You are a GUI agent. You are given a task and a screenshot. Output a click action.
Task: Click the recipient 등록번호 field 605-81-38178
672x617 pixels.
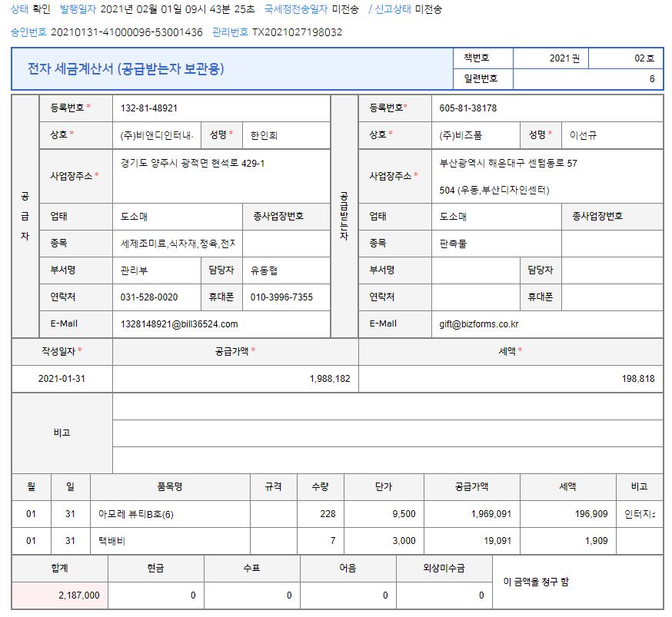coord(547,108)
